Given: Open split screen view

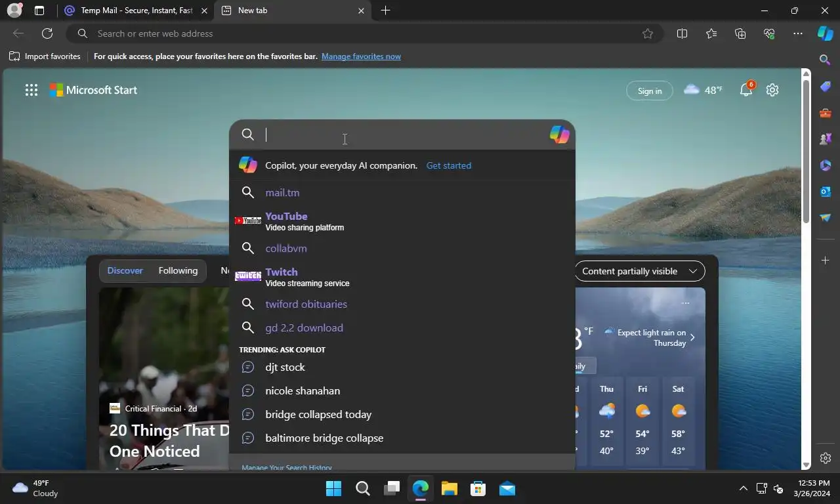Looking at the screenshot, I should [x=682, y=33].
